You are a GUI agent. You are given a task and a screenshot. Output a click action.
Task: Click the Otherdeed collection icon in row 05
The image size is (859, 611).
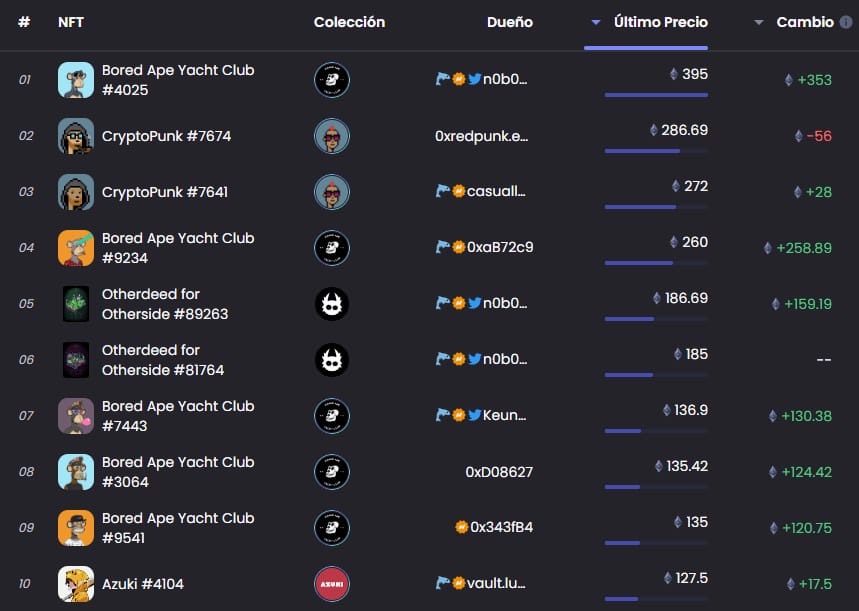point(332,304)
